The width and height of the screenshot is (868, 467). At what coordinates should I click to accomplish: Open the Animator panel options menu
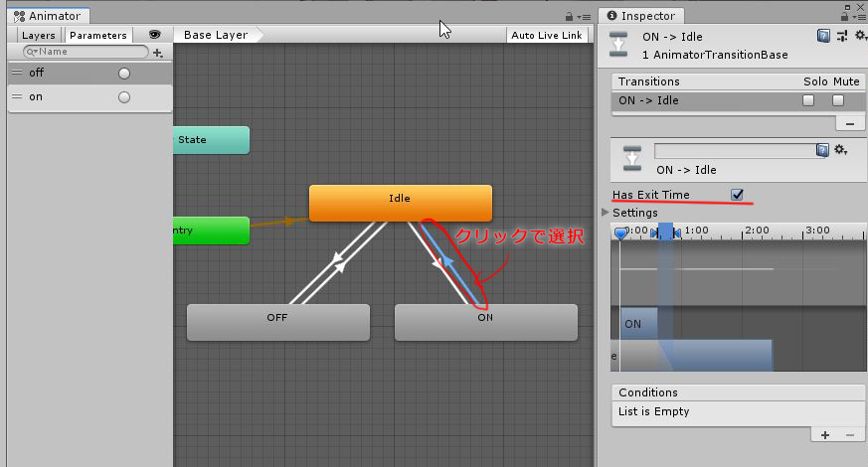(584, 17)
